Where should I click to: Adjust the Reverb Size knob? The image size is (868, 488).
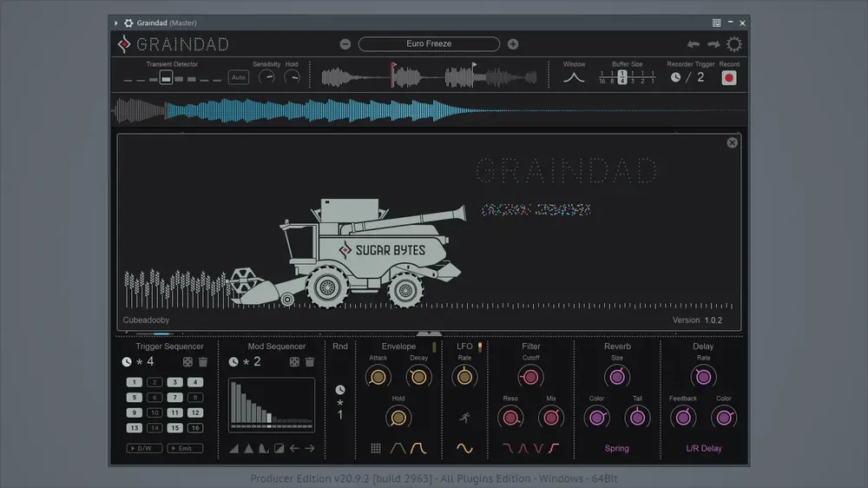[616, 377]
